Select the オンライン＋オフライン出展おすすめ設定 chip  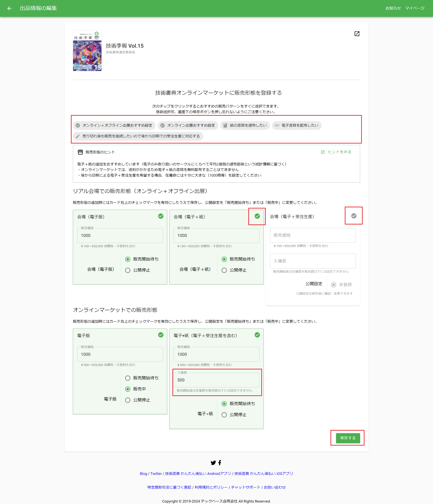point(114,125)
